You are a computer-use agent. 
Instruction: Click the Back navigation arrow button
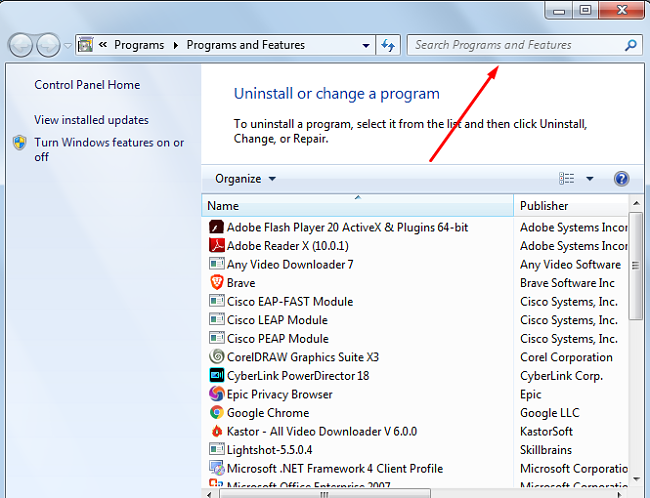(x=20, y=45)
